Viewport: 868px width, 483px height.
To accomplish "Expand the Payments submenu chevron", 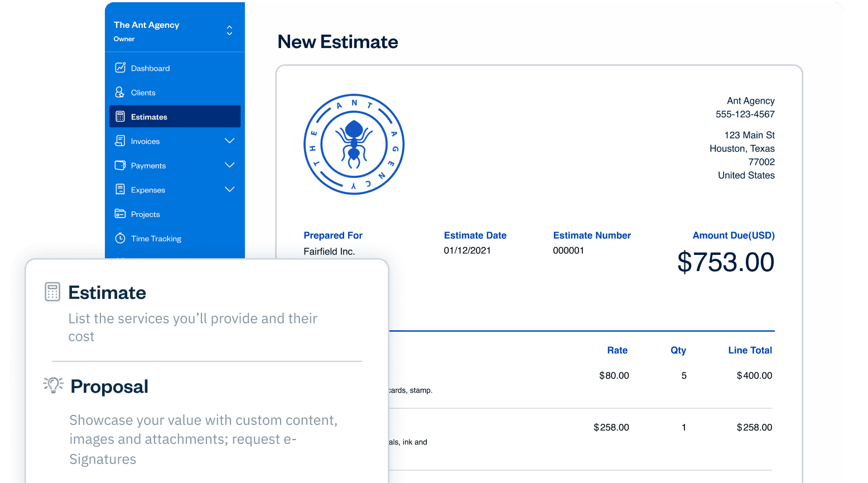I will [229, 165].
